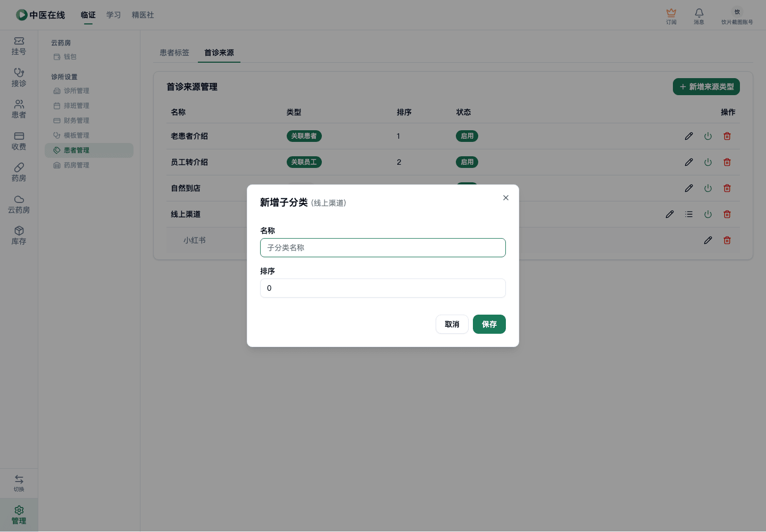Click the 自然到店 name cell

pos(186,188)
